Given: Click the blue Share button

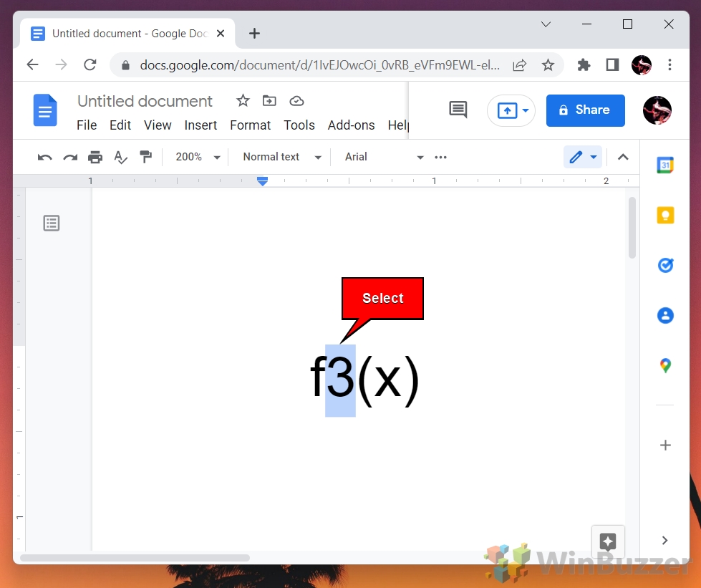Looking at the screenshot, I should coord(585,110).
